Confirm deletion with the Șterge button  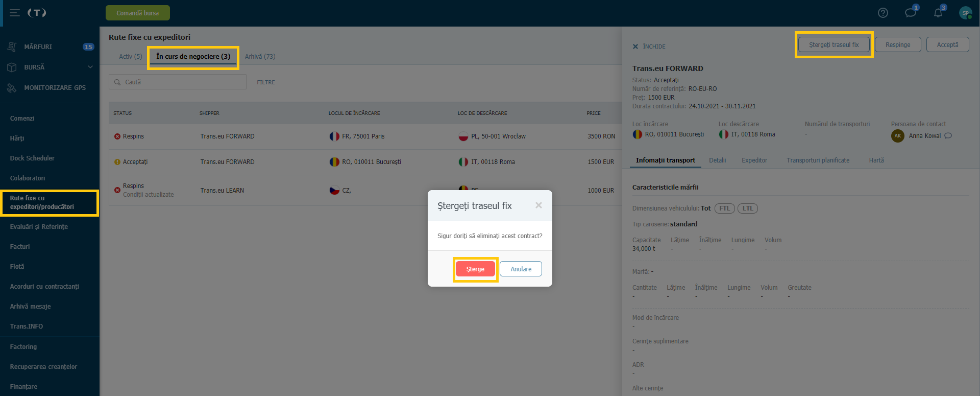(475, 269)
